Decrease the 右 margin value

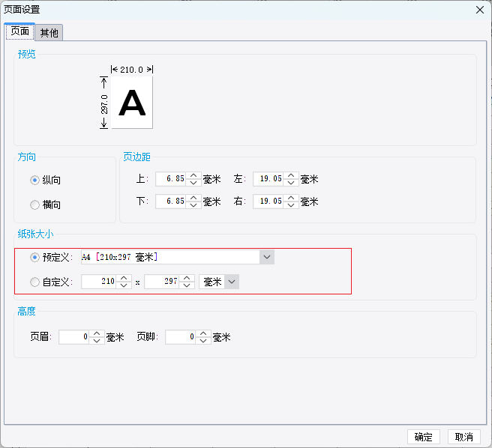point(291,205)
